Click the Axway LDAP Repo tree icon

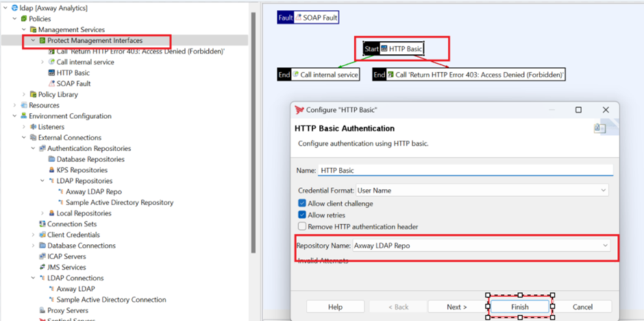tap(60, 192)
